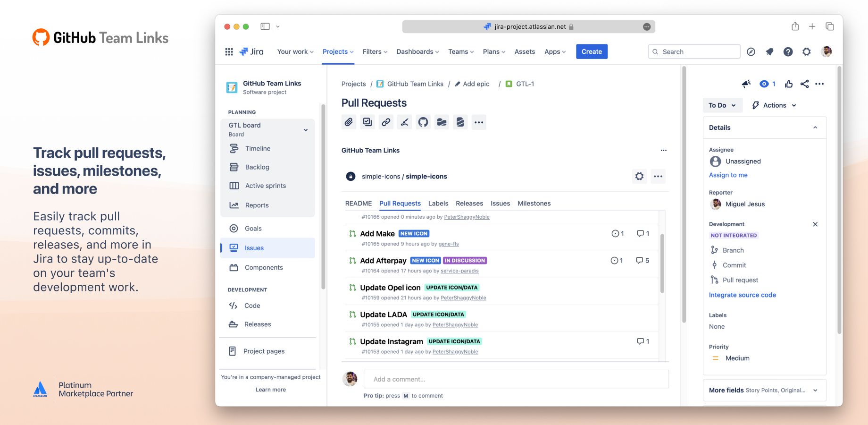The height and width of the screenshot is (425, 868).
Task: Open the compass discover icon in header
Action: coord(751,52)
